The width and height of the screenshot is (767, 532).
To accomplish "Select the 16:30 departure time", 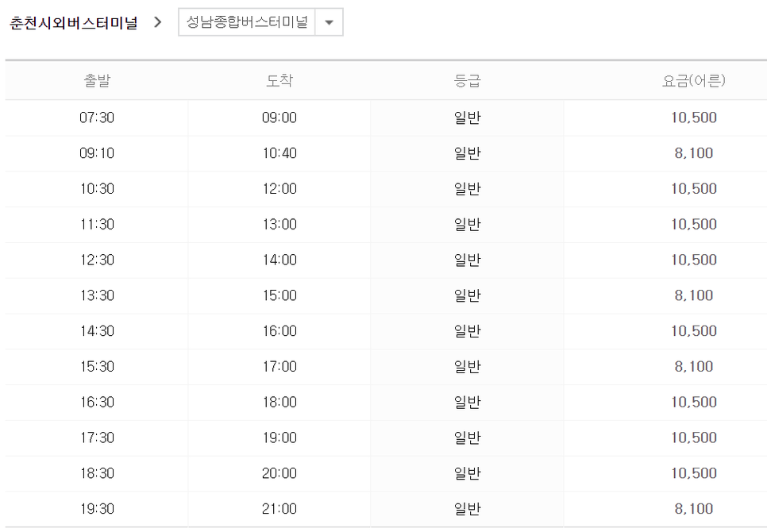I will pyautogui.click(x=97, y=403).
